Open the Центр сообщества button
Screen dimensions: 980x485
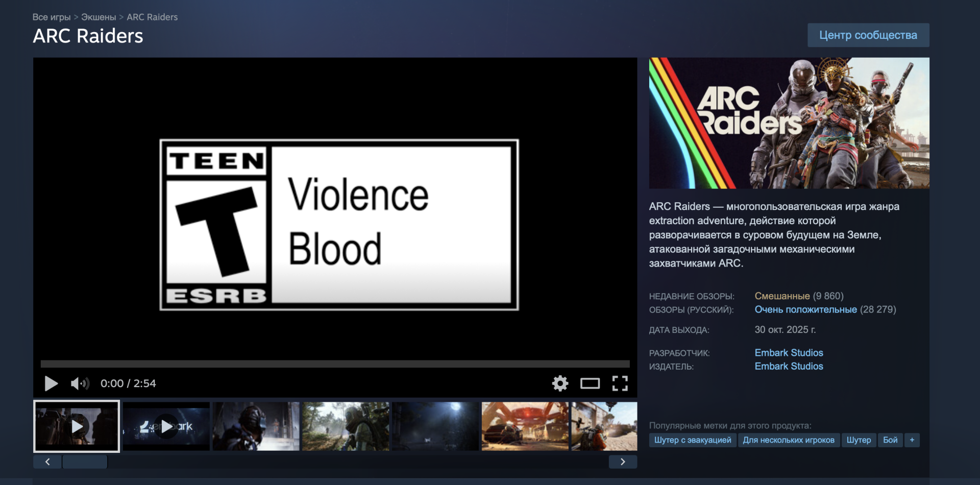pos(868,35)
